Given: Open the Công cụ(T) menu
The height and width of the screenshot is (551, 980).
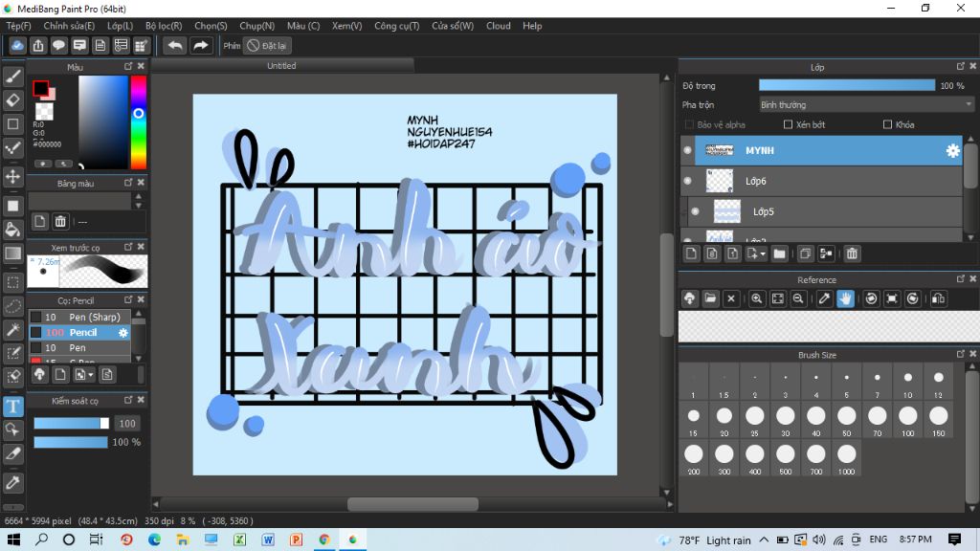Looking at the screenshot, I should tap(397, 26).
